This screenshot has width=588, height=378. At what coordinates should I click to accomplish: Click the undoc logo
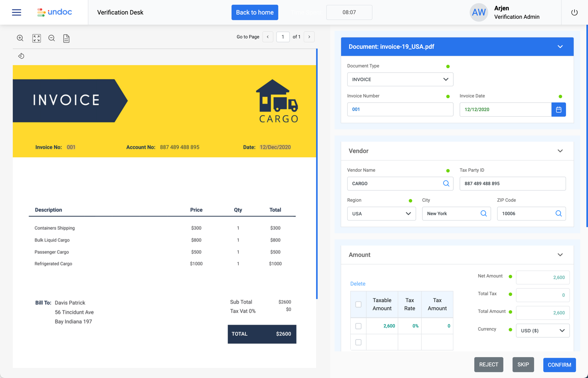(x=54, y=12)
